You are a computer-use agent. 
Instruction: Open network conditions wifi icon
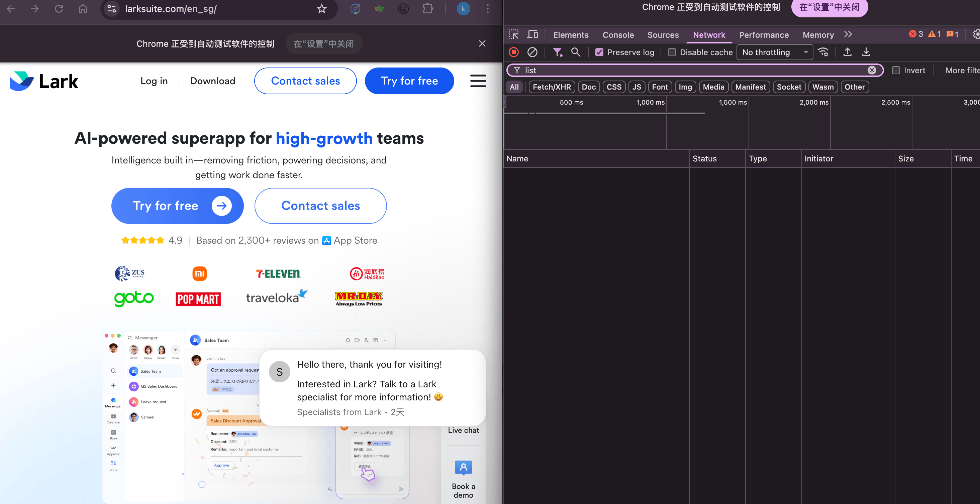coord(823,52)
